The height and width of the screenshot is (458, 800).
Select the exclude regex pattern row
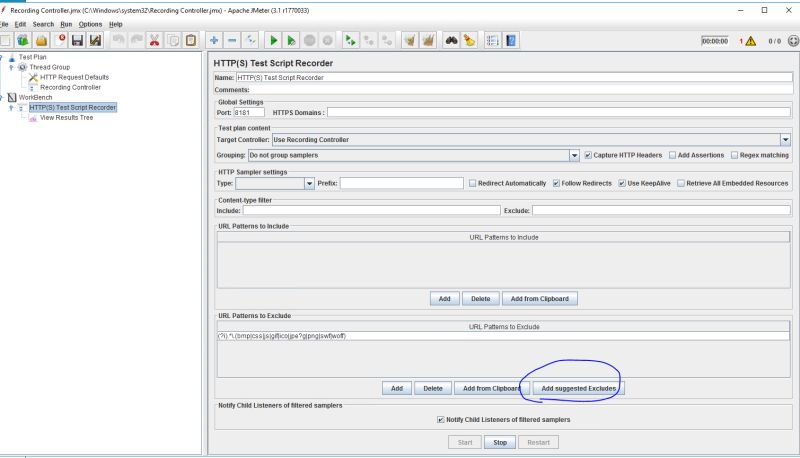coord(504,336)
